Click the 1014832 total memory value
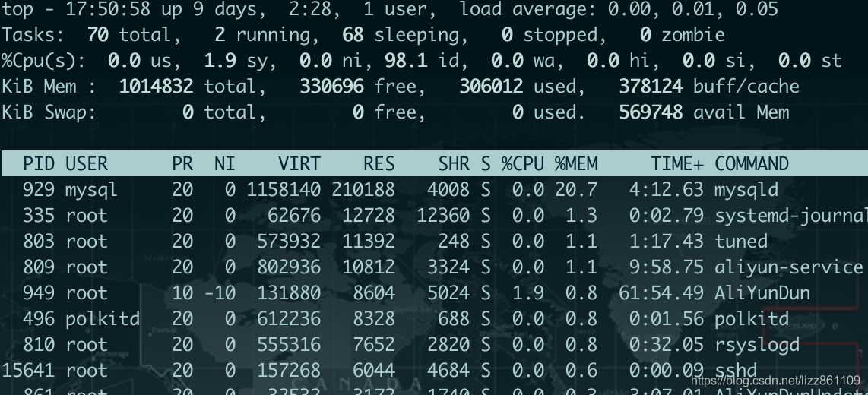 (156, 87)
